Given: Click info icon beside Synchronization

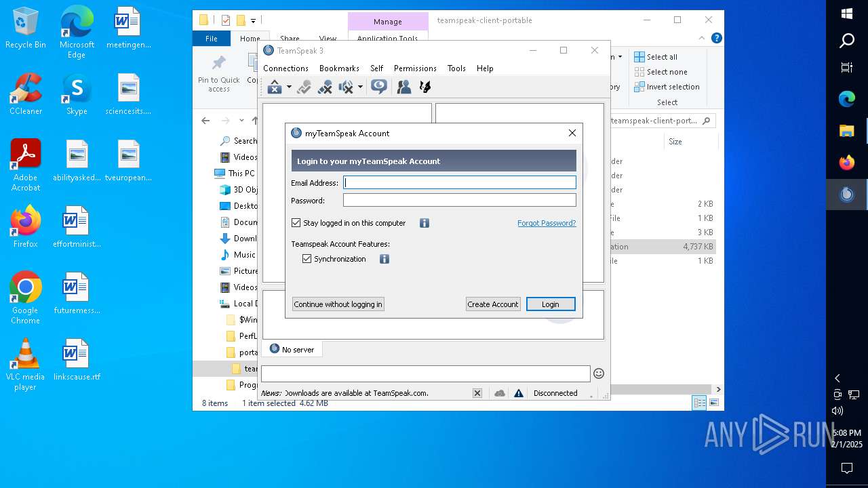Looking at the screenshot, I should tap(384, 259).
